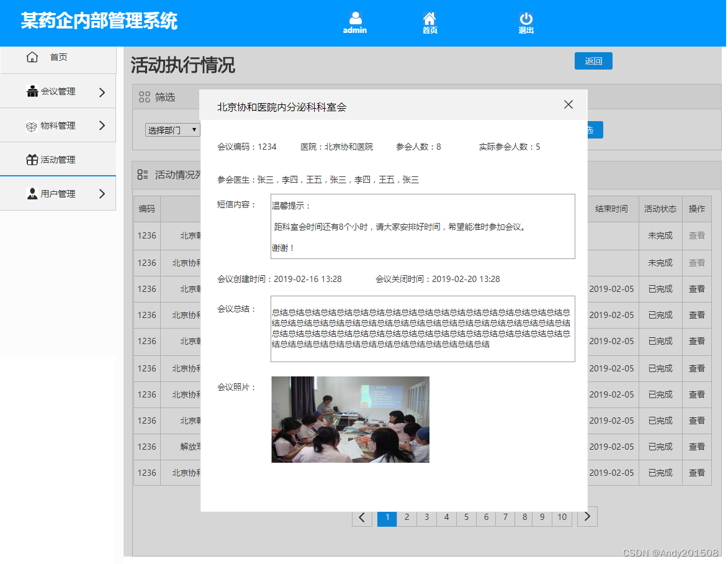Screen dimensions: 728x564
Task: Click the 筛选 filter grid icon
Action: click(145, 97)
